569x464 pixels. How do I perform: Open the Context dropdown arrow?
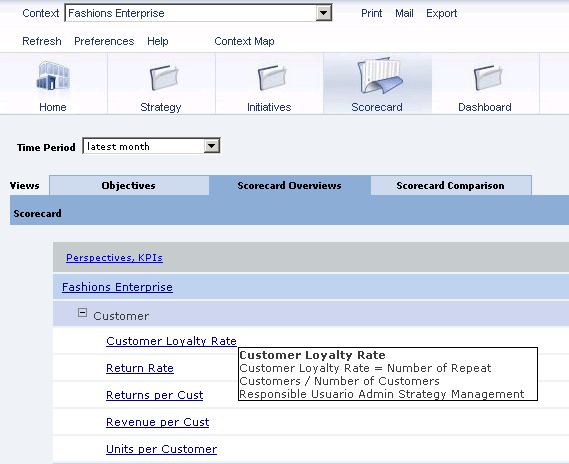[323, 13]
